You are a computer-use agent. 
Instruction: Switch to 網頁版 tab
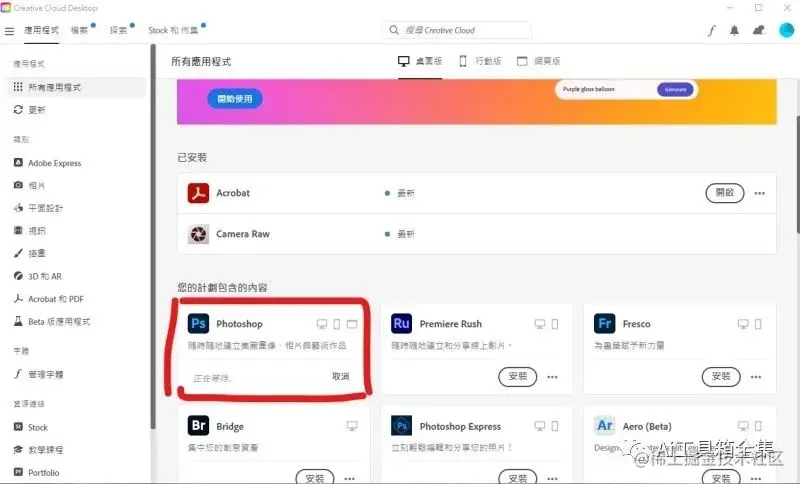pyautogui.click(x=539, y=61)
